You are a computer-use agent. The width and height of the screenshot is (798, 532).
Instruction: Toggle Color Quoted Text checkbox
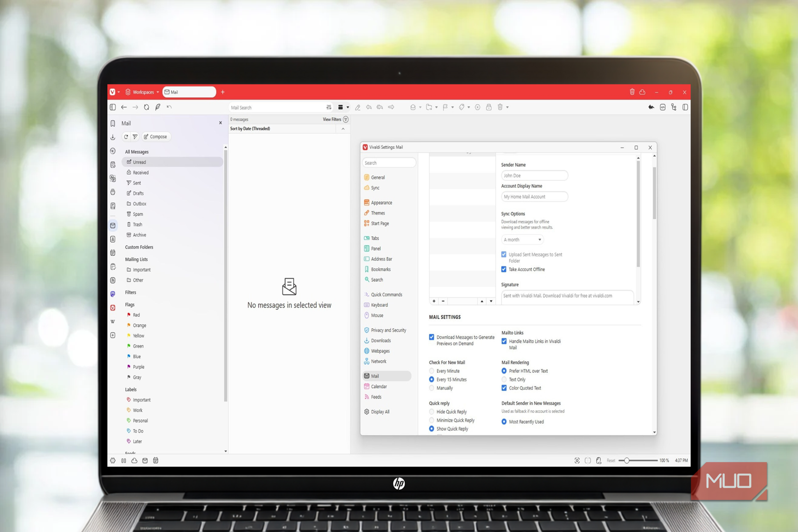point(504,388)
